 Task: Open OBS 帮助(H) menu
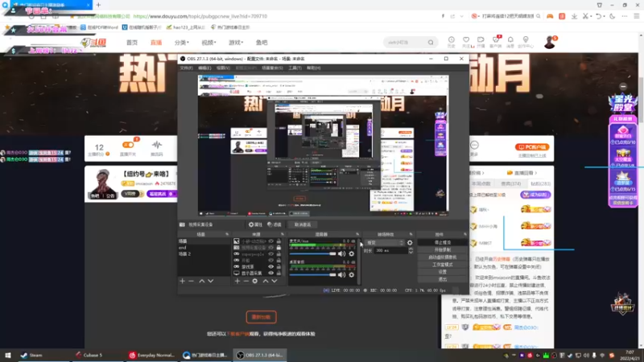(x=313, y=68)
